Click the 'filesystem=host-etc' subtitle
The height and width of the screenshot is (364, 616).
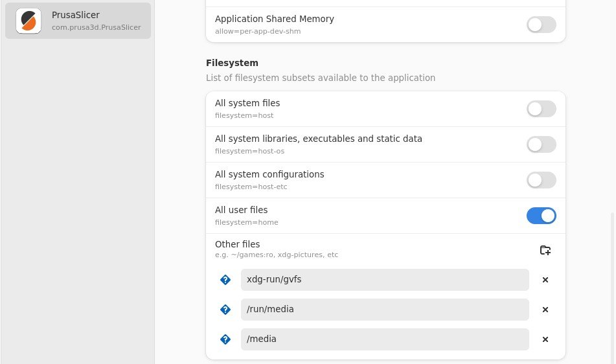pos(251,187)
